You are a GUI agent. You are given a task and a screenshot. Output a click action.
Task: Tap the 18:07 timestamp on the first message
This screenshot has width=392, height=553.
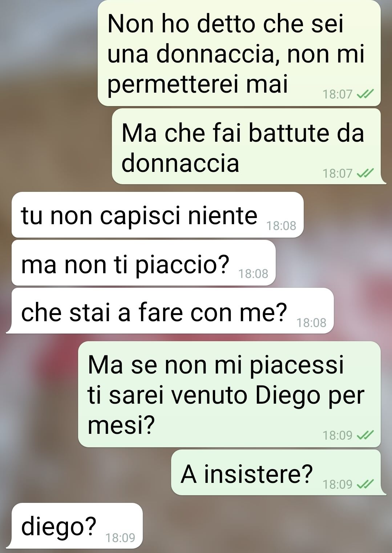point(338,94)
